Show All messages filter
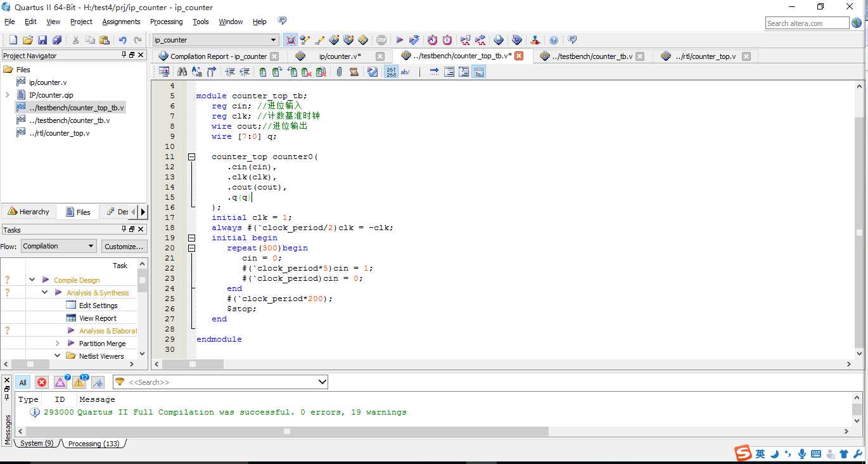The image size is (868, 464). (23, 382)
